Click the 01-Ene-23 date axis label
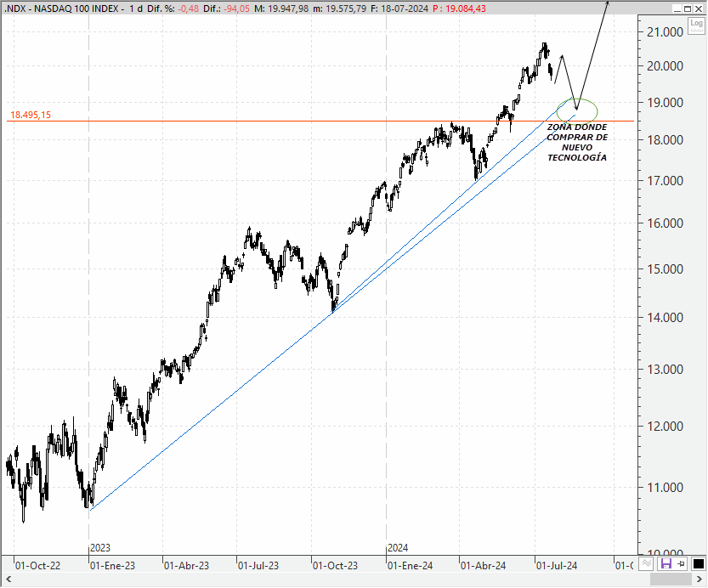Image resolution: width=708 pixels, height=588 pixels. click(112, 566)
